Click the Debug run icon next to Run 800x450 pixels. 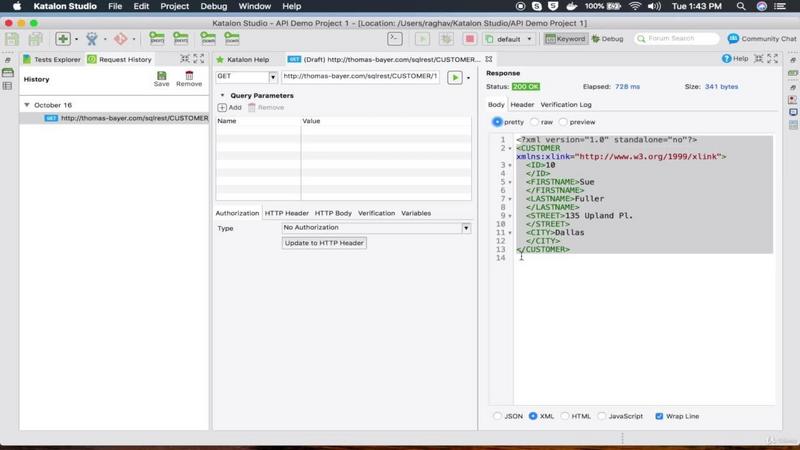click(x=446, y=39)
